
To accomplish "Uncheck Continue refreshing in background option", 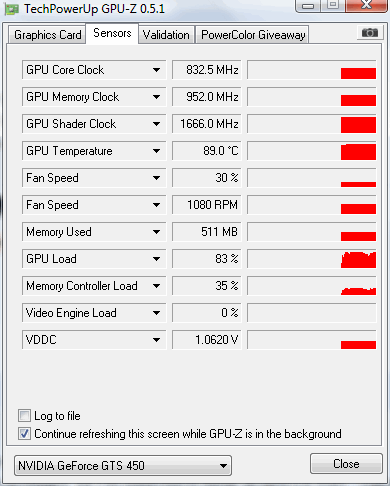I will 24,434.
